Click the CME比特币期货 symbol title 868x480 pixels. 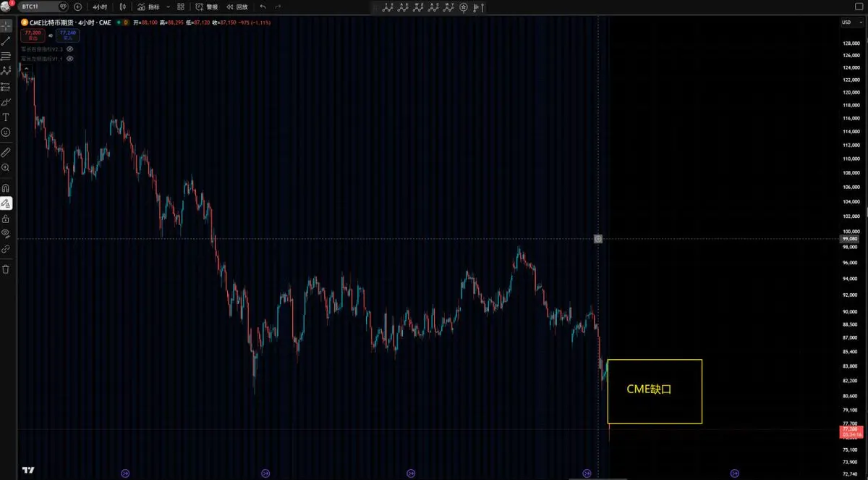click(x=70, y=22)
